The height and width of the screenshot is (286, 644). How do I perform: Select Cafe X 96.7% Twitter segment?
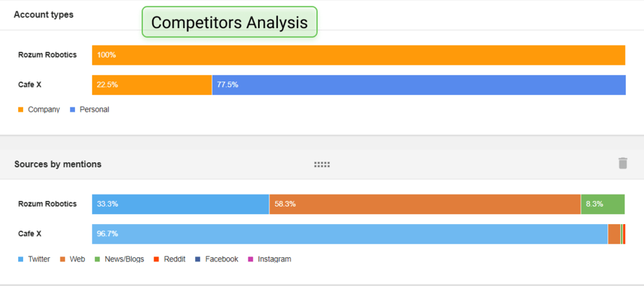point(349,234)
